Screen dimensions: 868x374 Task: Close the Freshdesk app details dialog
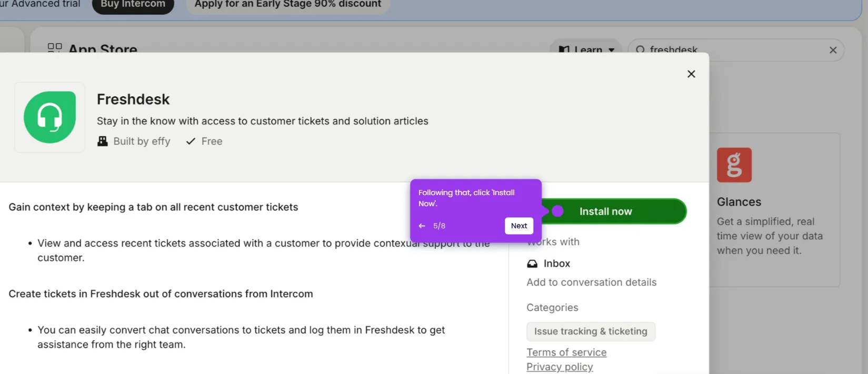click(x=691, y=74)
